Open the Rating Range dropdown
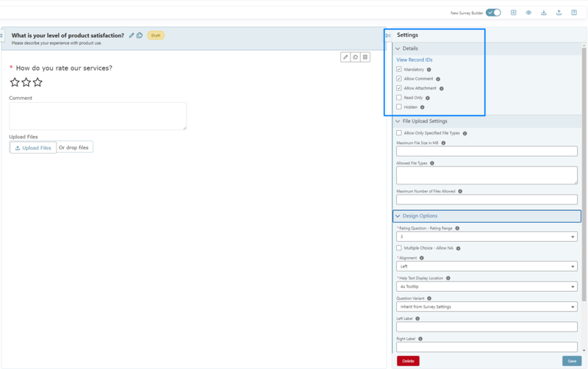 coord(487,237)
